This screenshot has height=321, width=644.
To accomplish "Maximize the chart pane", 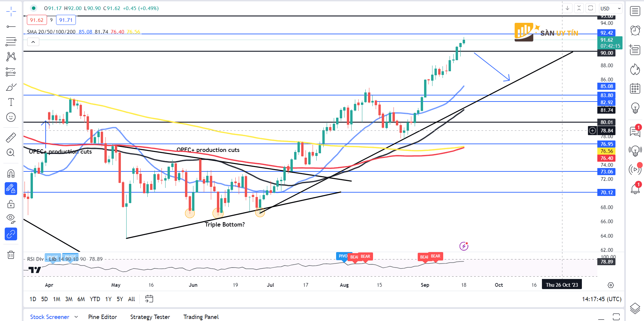I will click(591, 8).
